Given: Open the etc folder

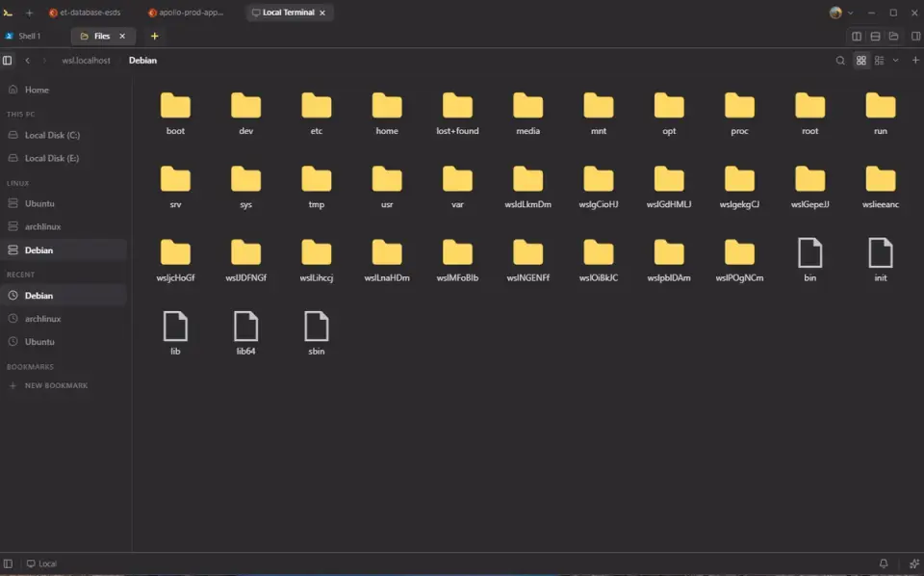Looking at the screenshot, I should 317,114.
